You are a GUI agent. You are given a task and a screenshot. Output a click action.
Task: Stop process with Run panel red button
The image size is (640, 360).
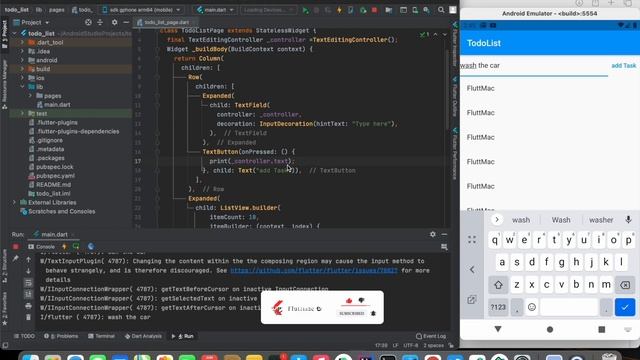(x=16, y=247)
